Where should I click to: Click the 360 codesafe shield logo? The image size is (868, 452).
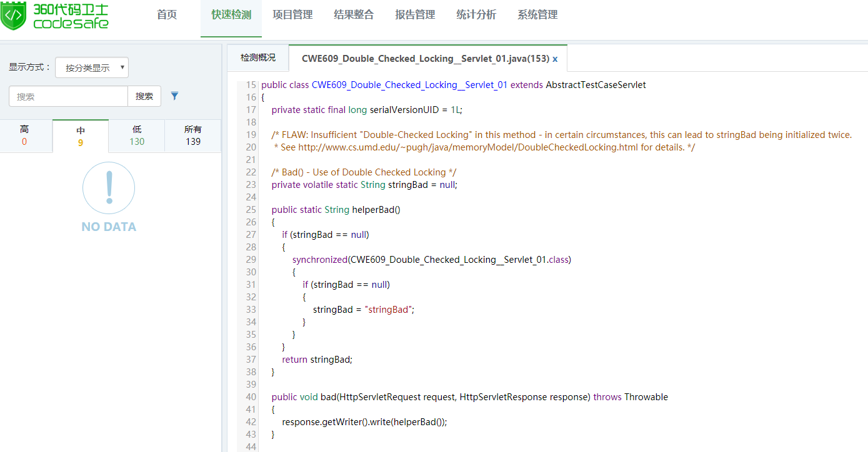click(12, 15)
